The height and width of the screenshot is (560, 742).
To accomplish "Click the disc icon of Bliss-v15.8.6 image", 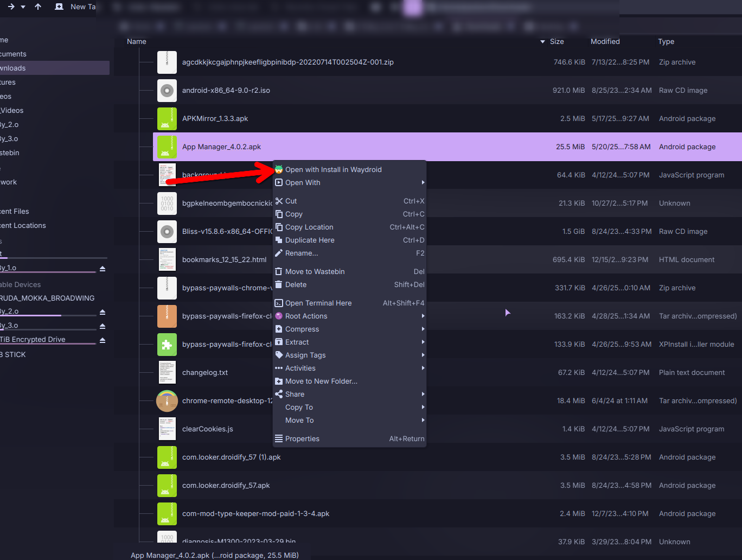I will point(167,231).
